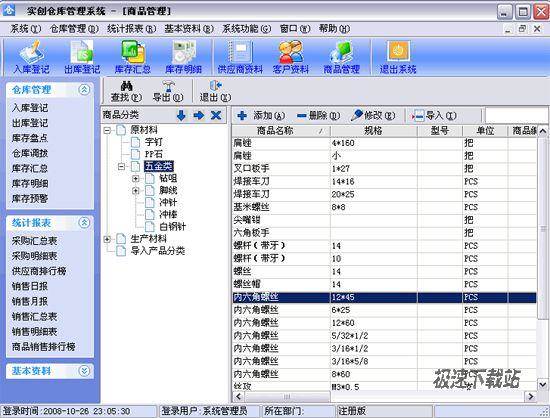Image resolution: width=550 pixels, height=418 pixels.
Task: Open the 窗口 menu
Action: point(295,29)
